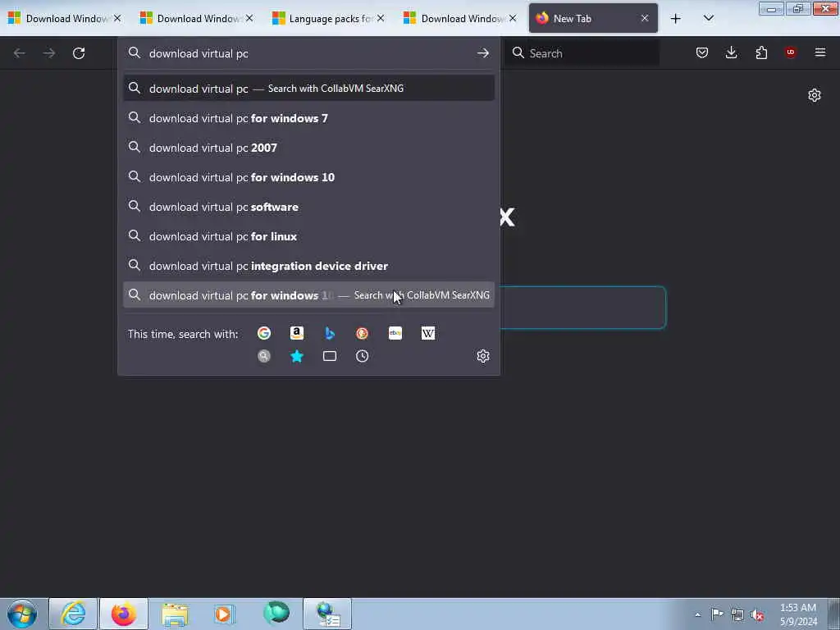Close the New Tab tab
The height and width of the screenshot is (630, 840).
[645, 19]
